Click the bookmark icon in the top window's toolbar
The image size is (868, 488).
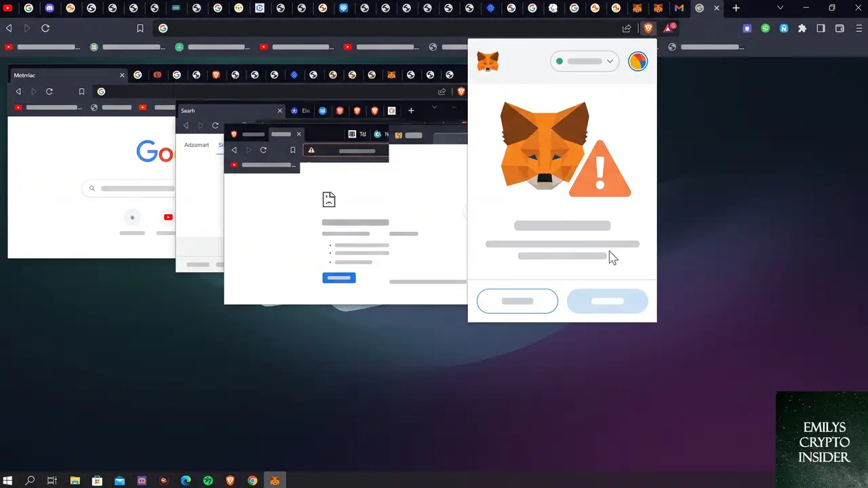[x=140, y=28]
